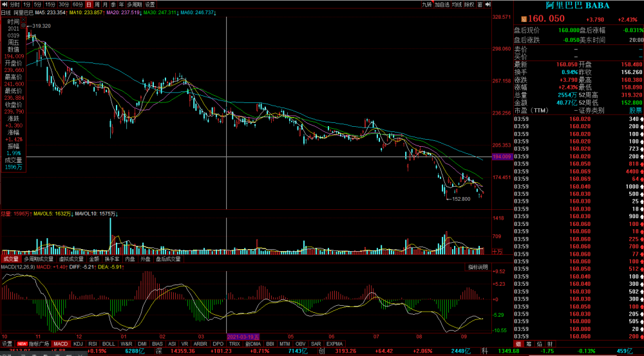The image size is (644, 356).
Task: Click the 2021-03-19 date marker on timeline
Action: pyautogui.click(x=243, y=337)
